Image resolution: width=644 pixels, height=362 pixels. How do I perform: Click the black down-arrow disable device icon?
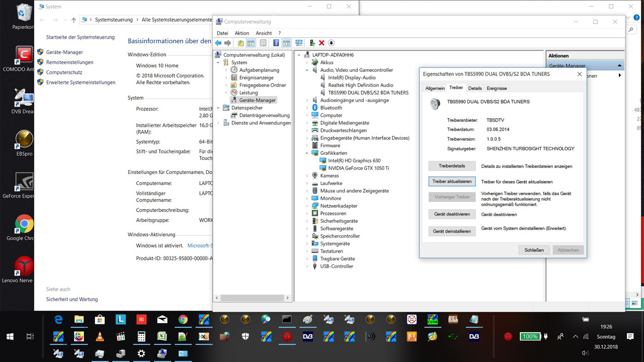(331, 43)
